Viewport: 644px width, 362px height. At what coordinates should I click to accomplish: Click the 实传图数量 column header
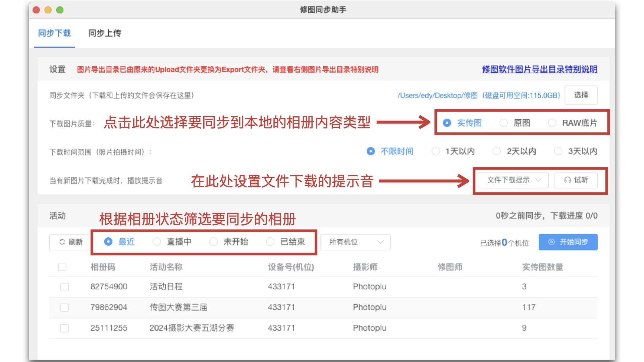point(542,267)
